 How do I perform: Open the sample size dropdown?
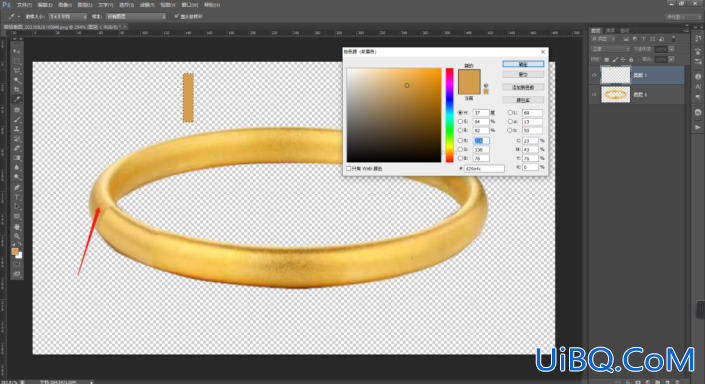pyautogui.click(x=67, y=17)
